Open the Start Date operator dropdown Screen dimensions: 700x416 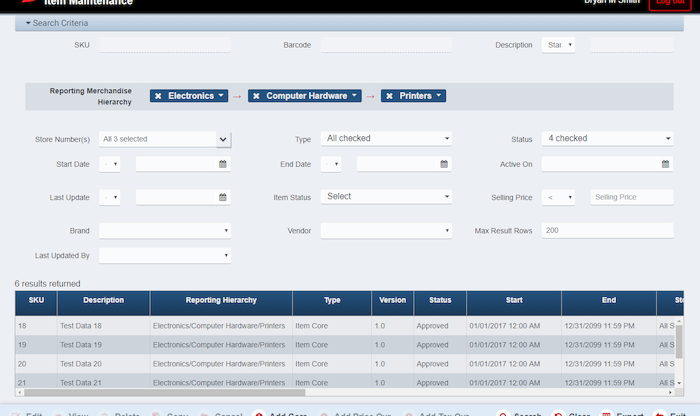click(109, 164)
